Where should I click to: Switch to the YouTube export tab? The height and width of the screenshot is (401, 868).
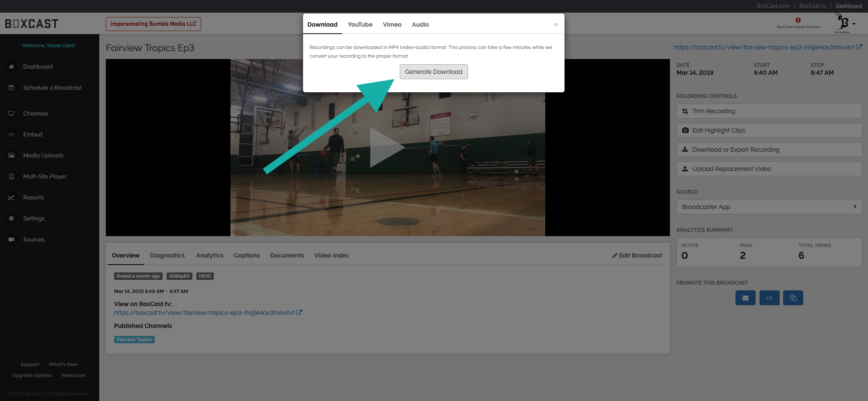pyautogui.click(x=360, y=24)
